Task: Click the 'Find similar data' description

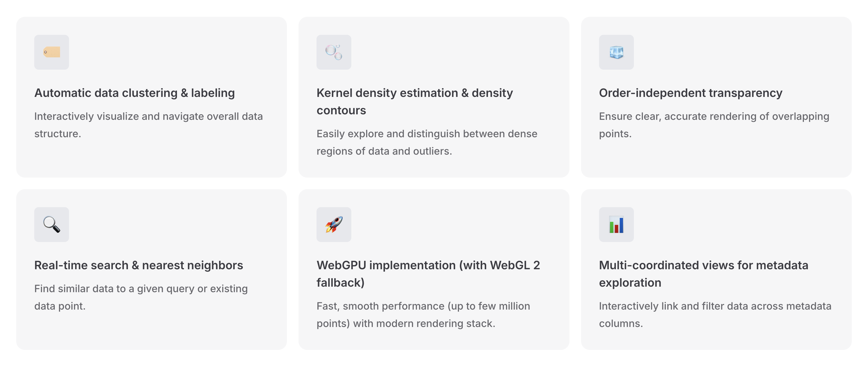Action: pyautogui.click(x=141, y=297)
